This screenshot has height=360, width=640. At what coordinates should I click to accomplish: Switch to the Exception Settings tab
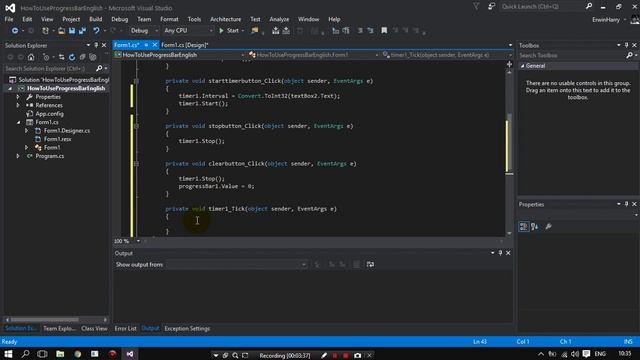click(x=187, y=329)
